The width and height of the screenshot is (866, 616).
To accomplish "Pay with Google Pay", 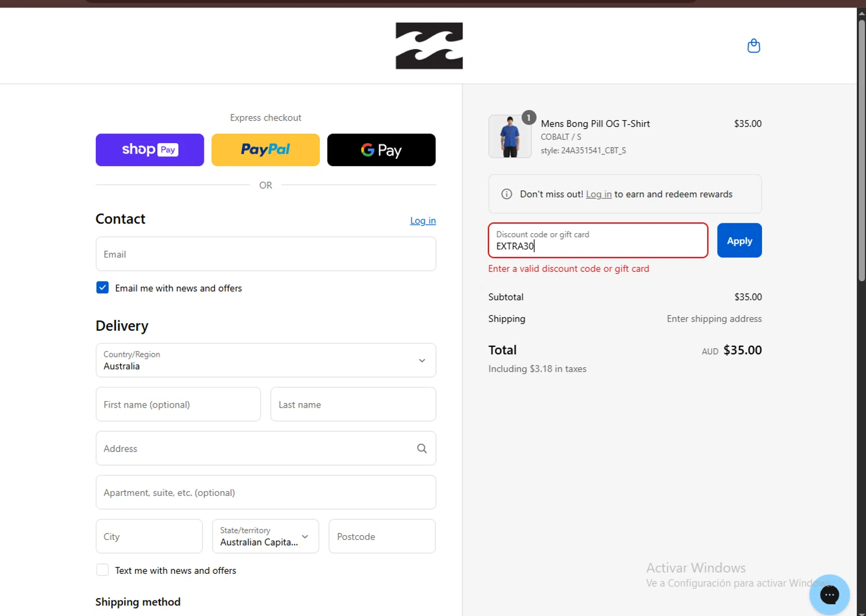I will pyautogui.click(x=381, y=150).
